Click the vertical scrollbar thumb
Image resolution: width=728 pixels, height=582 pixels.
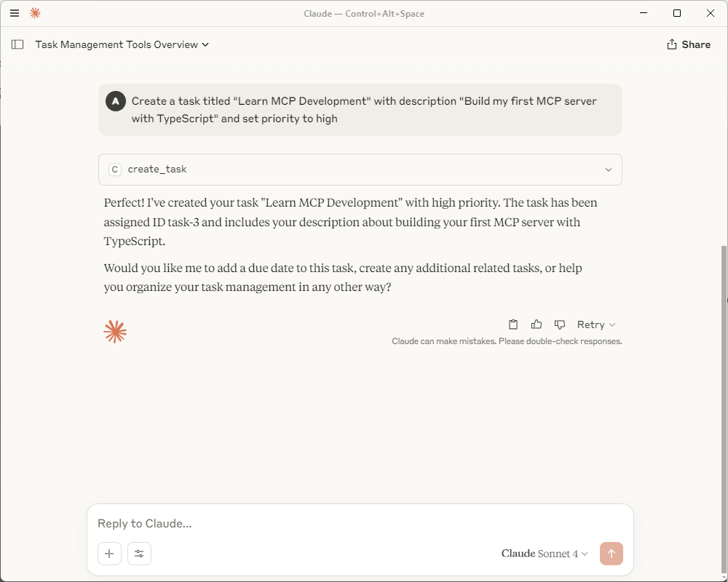click(x=724, y=408)
